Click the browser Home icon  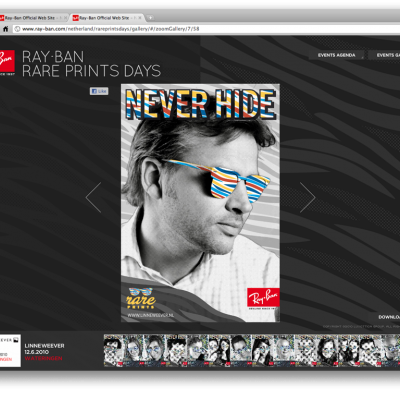[5, 29]
